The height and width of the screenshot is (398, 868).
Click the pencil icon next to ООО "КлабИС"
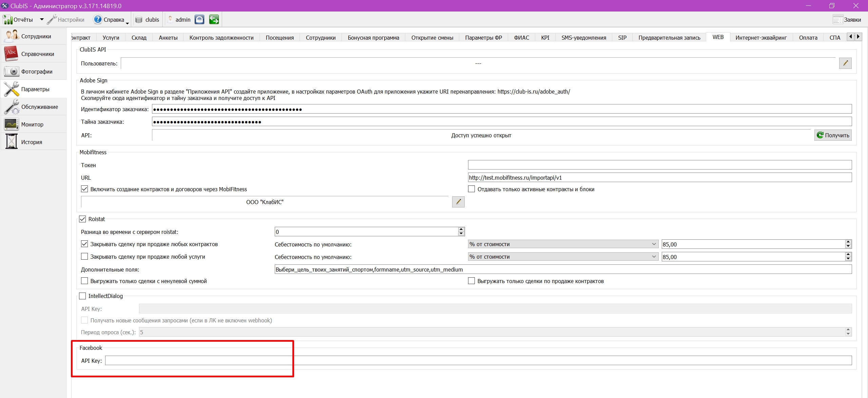[x=458, y=202]
